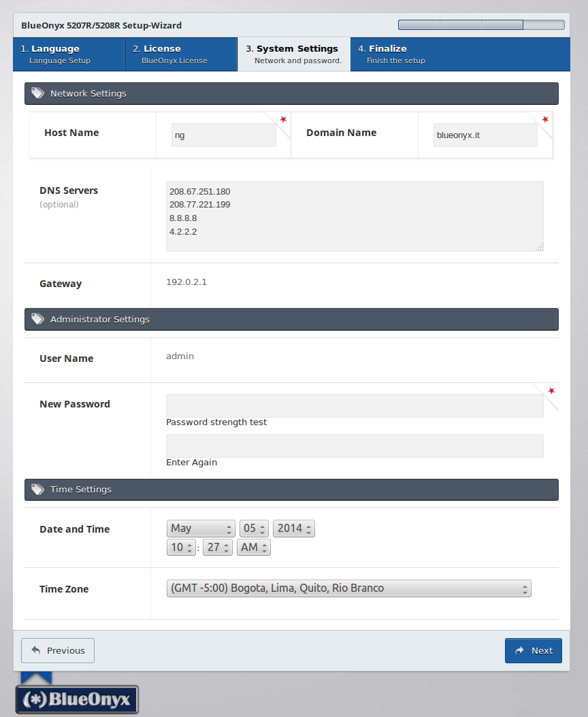Click the Host Name input field
Image resolution: width=588 pixels, height=717 pixels.
224,135
